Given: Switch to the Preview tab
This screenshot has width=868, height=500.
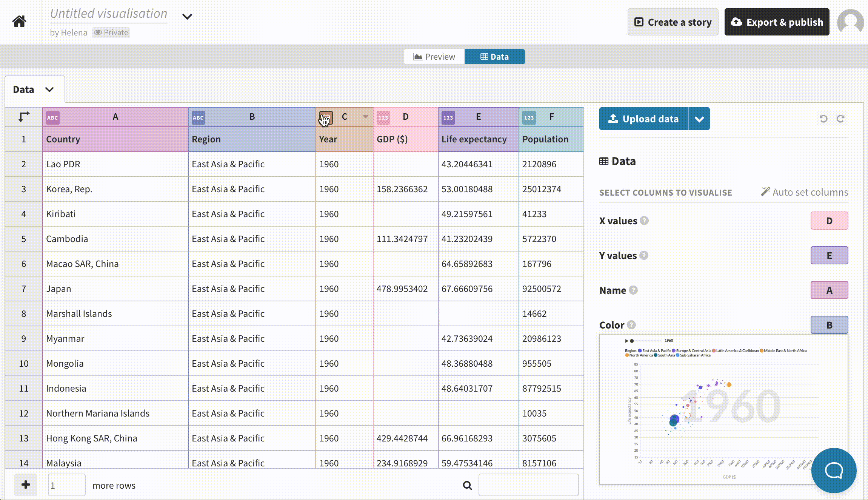Looking at the screenshot, I should (433, 56).
